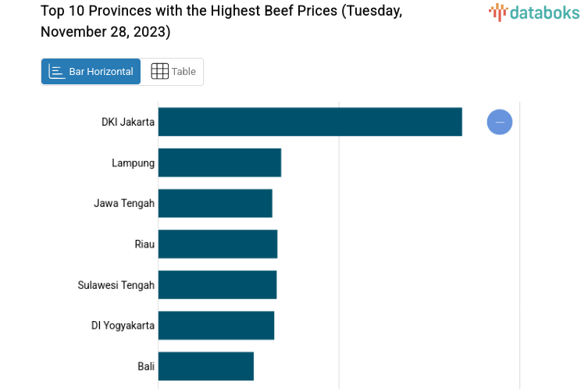Click the Jawa Tengah bar
Image resolution: width=588 pixels, height=389 pixels.
pos(215,203)
